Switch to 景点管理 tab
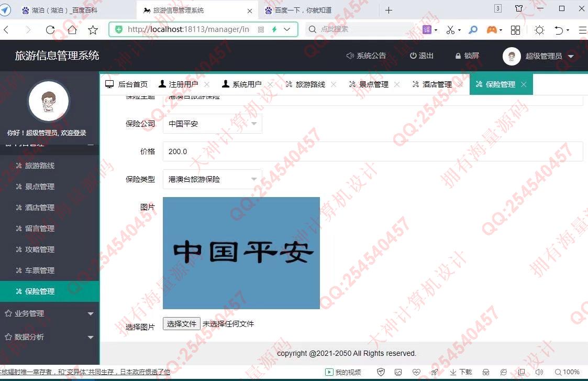 tap(369, 84)
